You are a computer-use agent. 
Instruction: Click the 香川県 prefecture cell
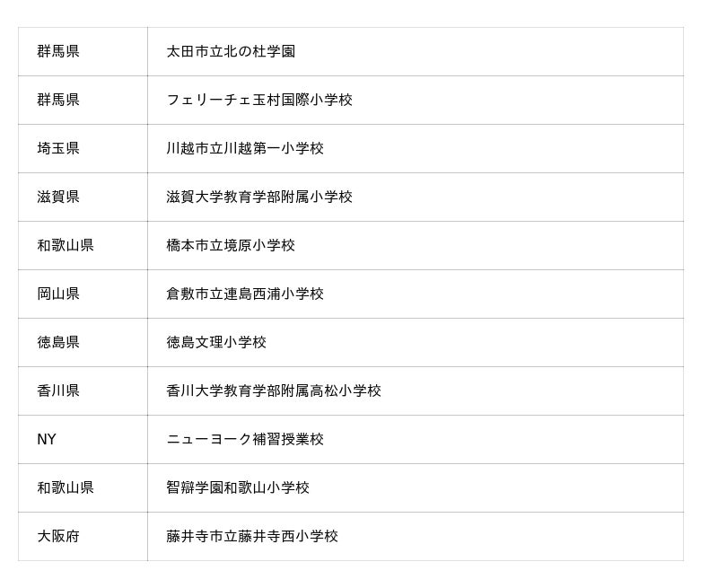click(x=58, y=391)
